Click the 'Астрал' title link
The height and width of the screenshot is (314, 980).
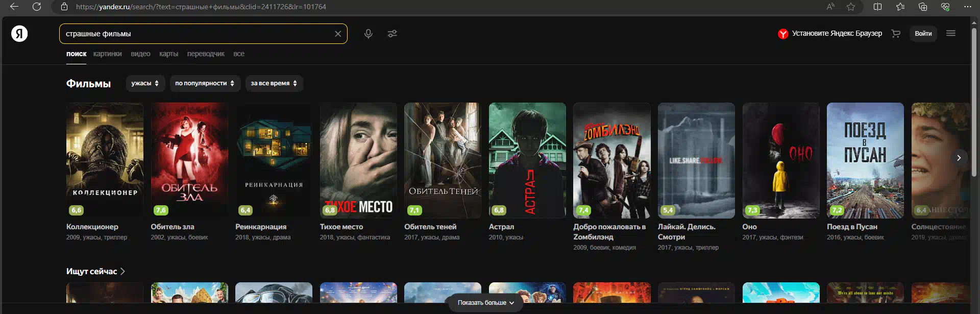[502, 227]
